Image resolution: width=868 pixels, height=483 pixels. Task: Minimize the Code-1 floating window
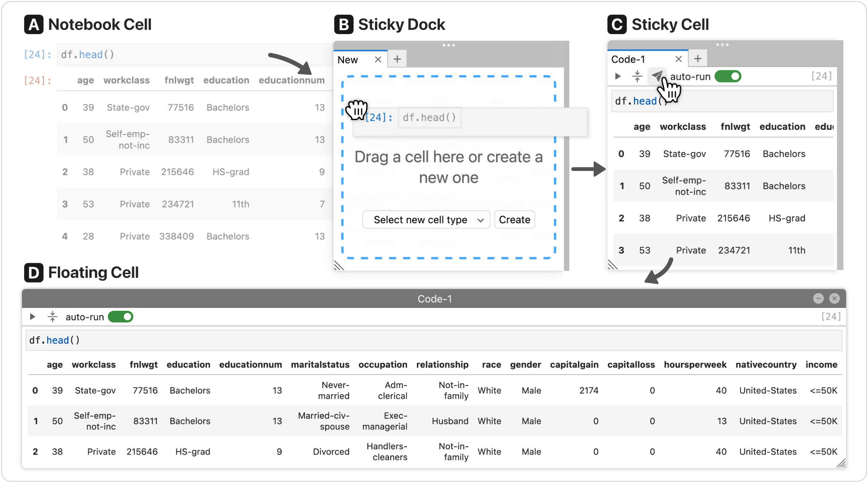tap(818, 298)
